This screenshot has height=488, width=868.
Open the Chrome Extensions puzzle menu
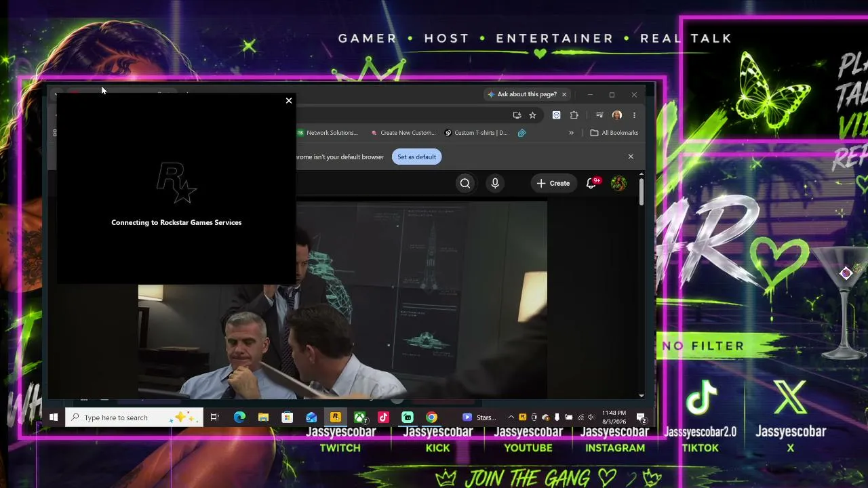pos(574,115)
